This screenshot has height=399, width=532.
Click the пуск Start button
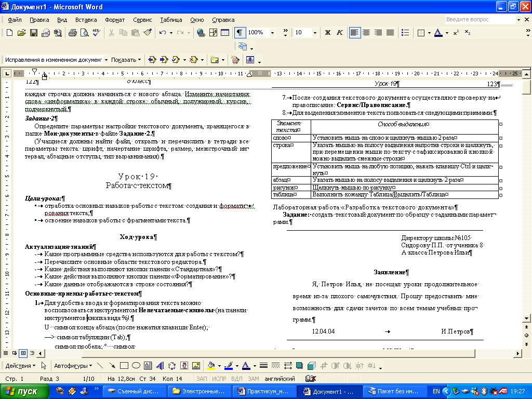[25, 391]
